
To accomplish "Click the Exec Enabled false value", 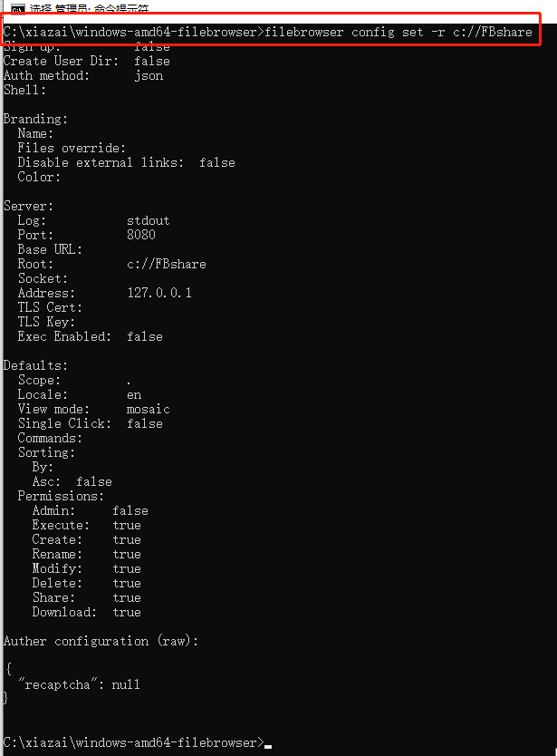I will tap(145, 336).
